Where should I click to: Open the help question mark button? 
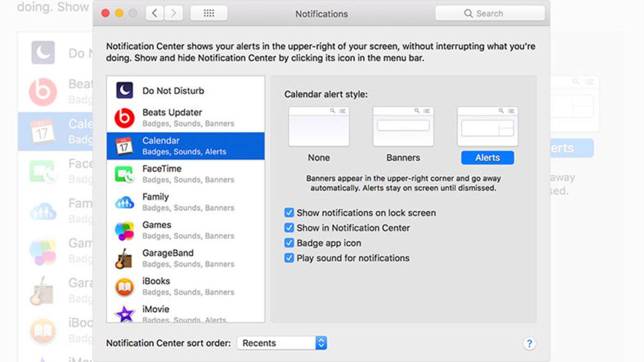[529, 344]
